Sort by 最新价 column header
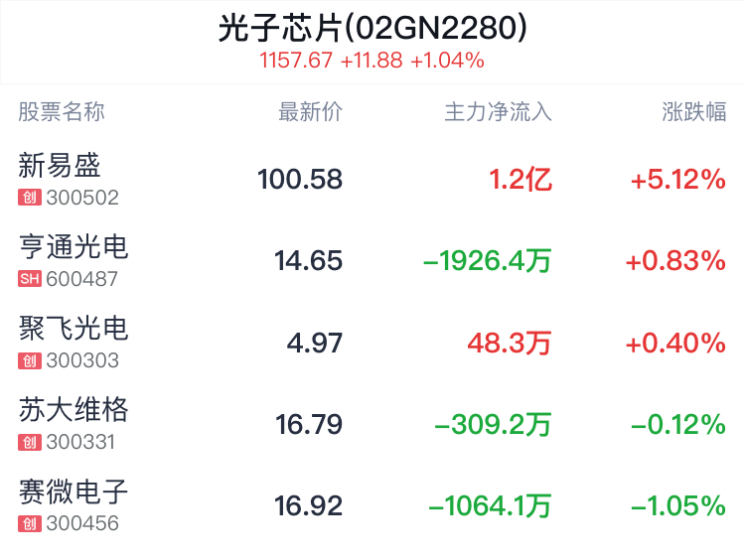 click(310, 112)
